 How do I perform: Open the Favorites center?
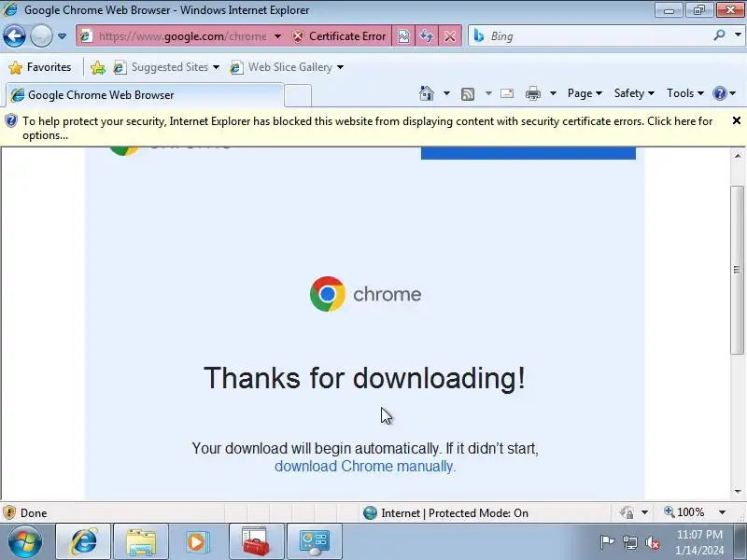(x=40, y=67)
